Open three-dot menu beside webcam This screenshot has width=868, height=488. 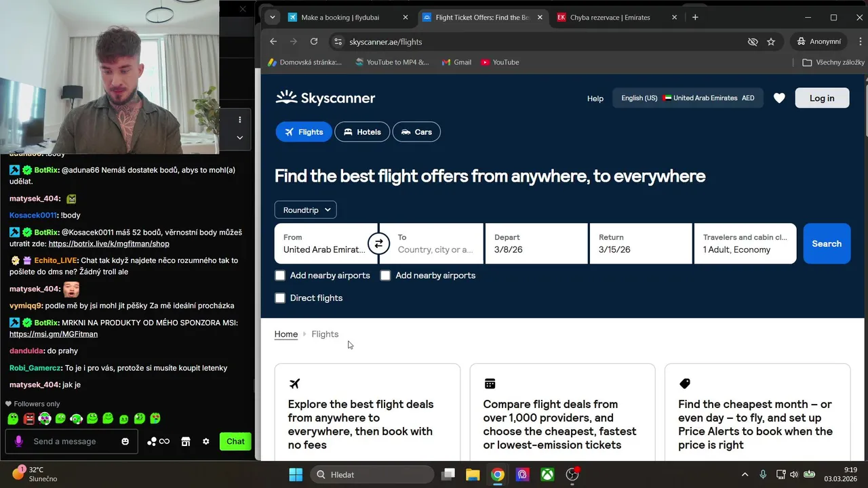point(239,119)
